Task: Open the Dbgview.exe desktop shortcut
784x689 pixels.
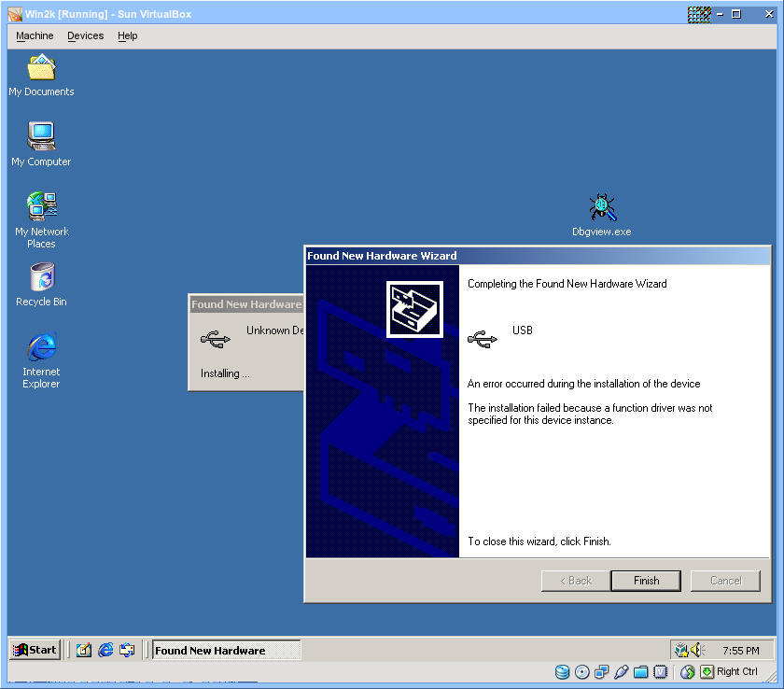Action: 601,208
